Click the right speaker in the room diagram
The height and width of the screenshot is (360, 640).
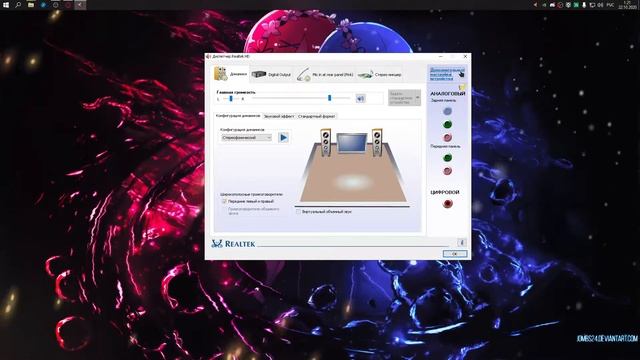pos(377,142)
